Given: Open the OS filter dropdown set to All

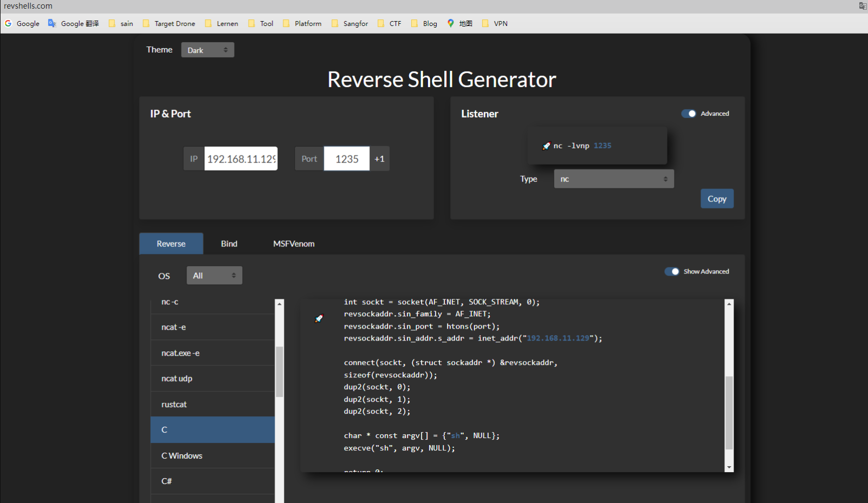Looking at the screenshot, I should (214, 275).
